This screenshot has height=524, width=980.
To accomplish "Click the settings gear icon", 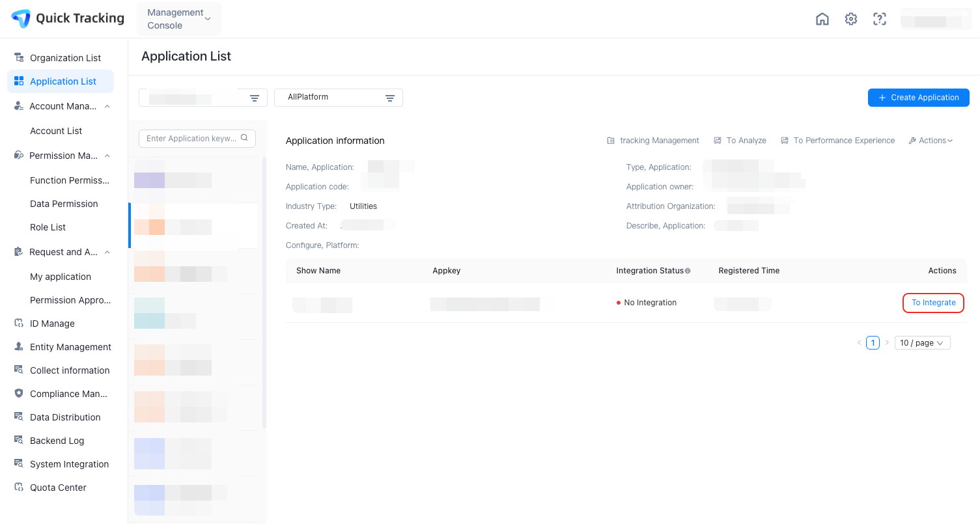I will (x=851, y=19).
